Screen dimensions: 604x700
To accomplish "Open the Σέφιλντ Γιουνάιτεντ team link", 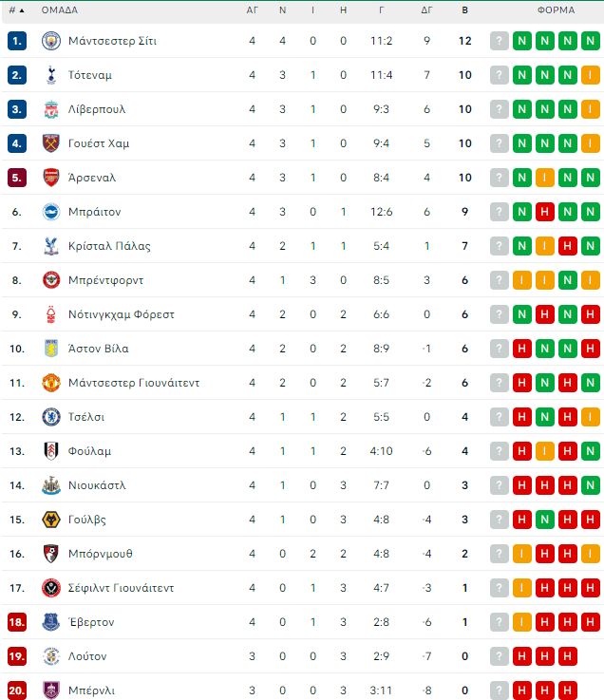I will (x=121, y=588).
